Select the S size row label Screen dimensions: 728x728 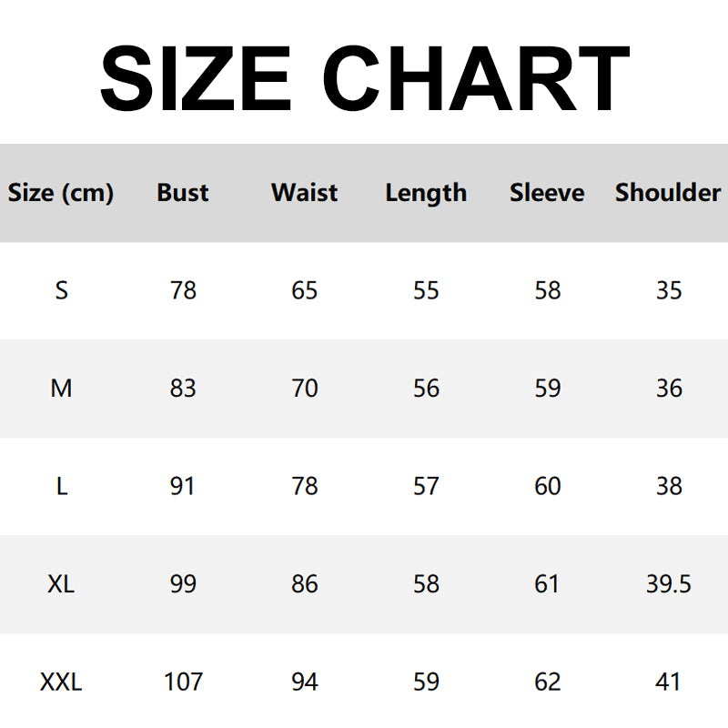tap(61, 291)
